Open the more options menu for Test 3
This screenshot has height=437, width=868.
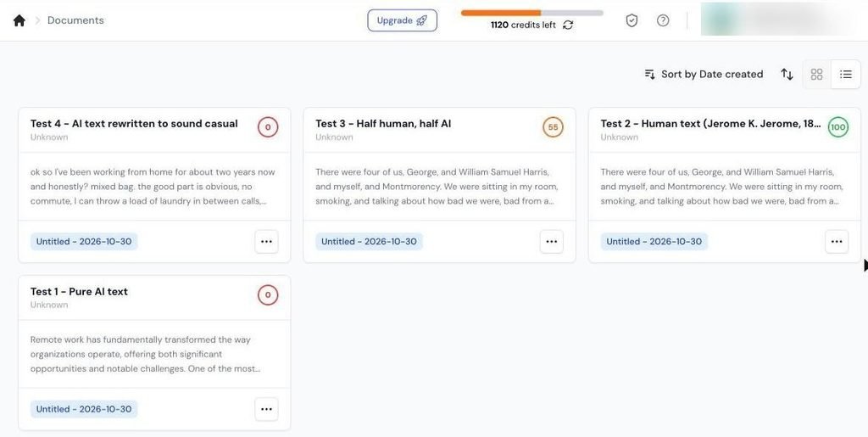(x=551, y=242)
